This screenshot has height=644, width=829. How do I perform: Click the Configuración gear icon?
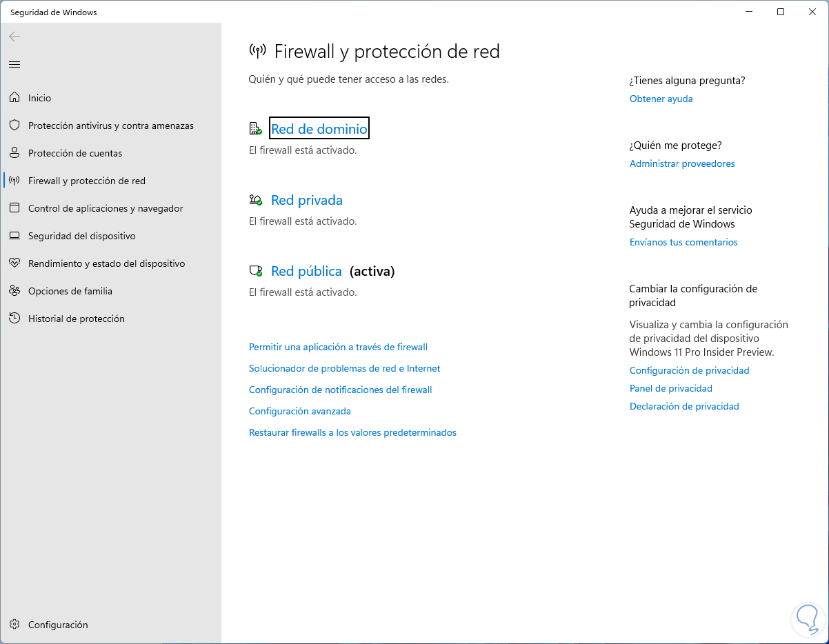point(14,625)
